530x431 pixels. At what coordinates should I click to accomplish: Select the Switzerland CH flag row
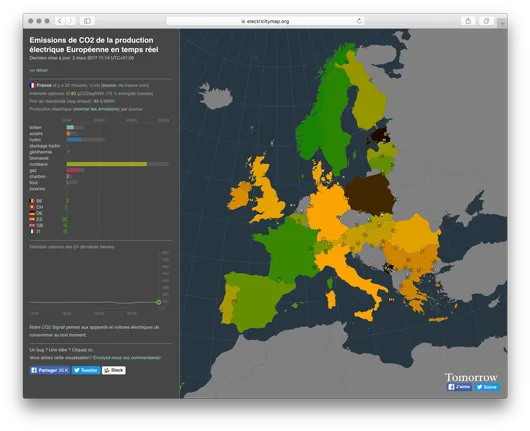(36, 207)
